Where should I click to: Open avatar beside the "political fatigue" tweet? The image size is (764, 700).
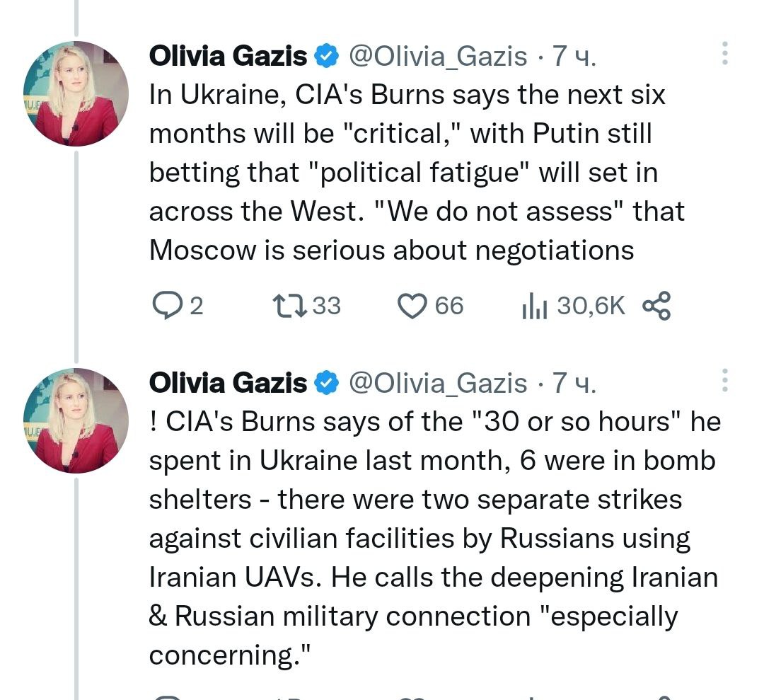coord(76,93)
